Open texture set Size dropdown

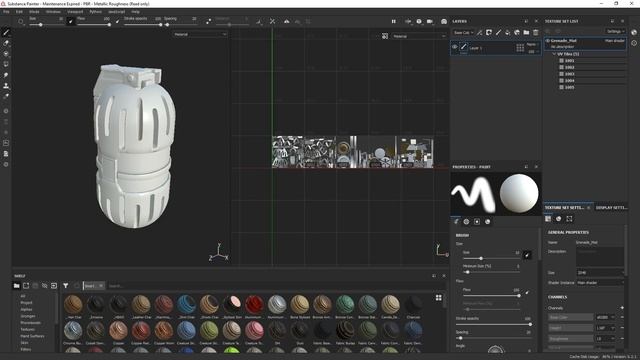pyautogui.click(x=600, y=272)
